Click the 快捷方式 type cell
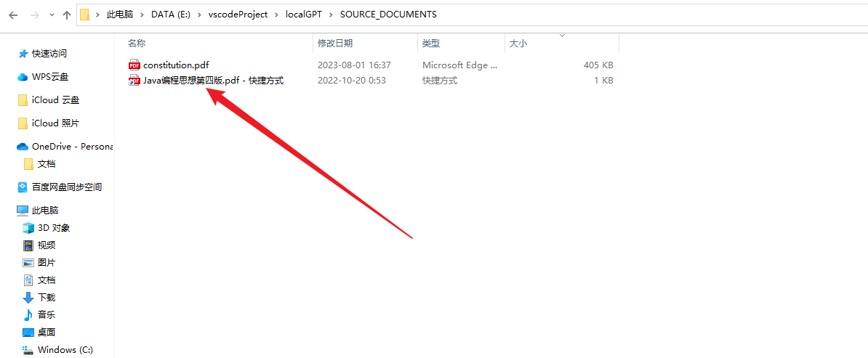The height and width of the screenshot is (358, 868). pyautogui.click(x=440, y=81)
